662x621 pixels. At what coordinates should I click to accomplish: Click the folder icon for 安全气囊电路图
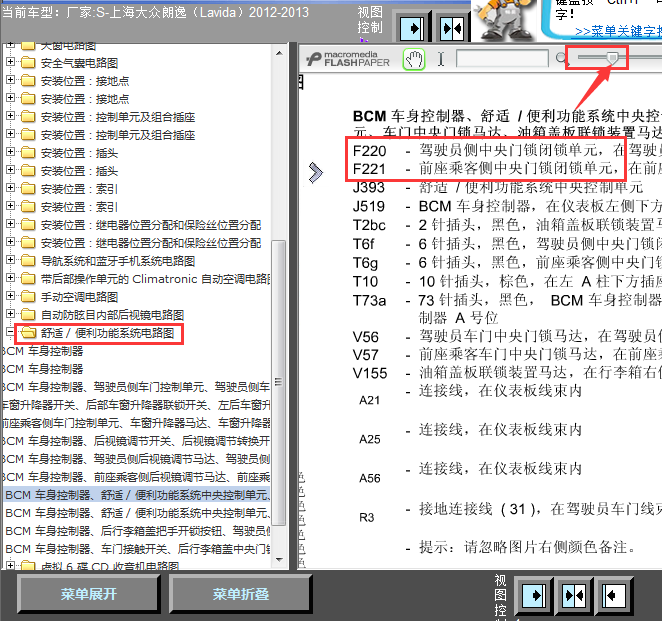pos(28,63)
